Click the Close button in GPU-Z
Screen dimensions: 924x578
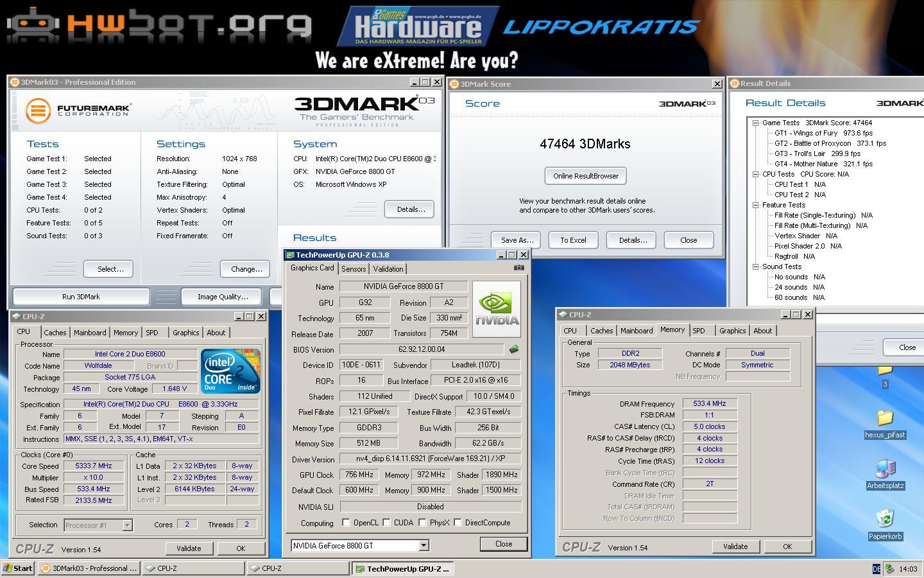tap(504, 544)
